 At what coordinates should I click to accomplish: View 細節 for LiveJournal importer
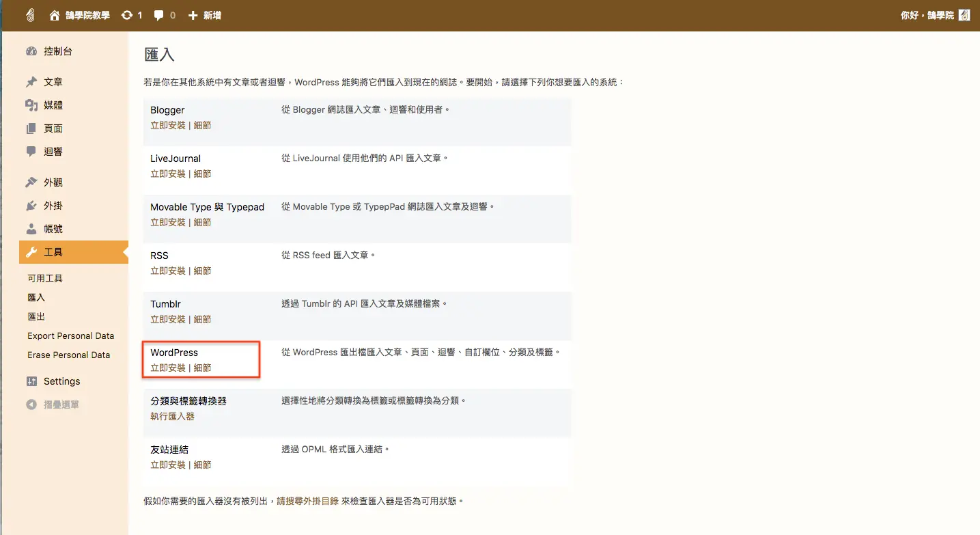(203, 174)
